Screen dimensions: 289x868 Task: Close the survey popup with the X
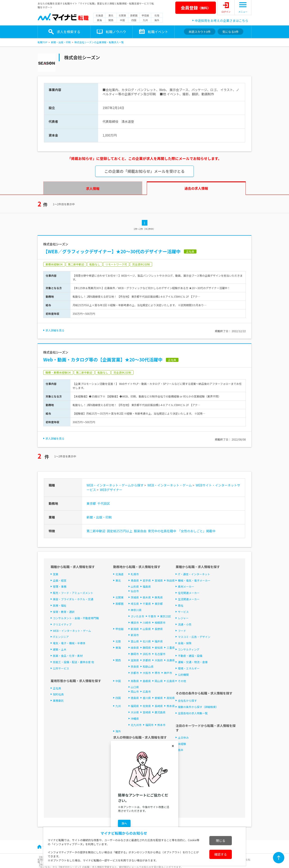point(173,746)
